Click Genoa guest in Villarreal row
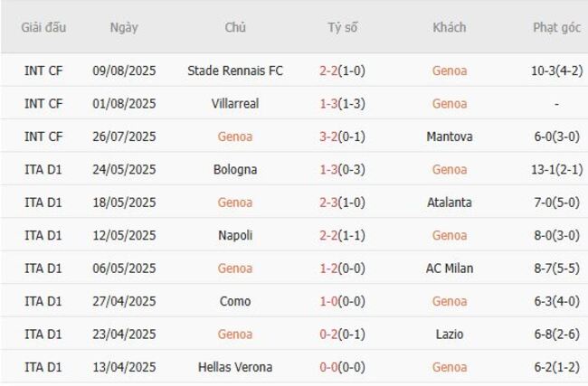The height and width of the screenshot is (386, 588). (x=449, y=104)
